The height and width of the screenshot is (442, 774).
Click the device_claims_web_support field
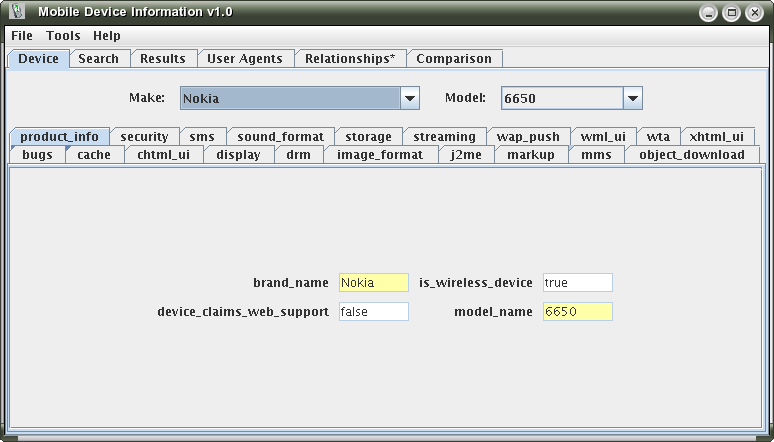(x=373, y=312)
